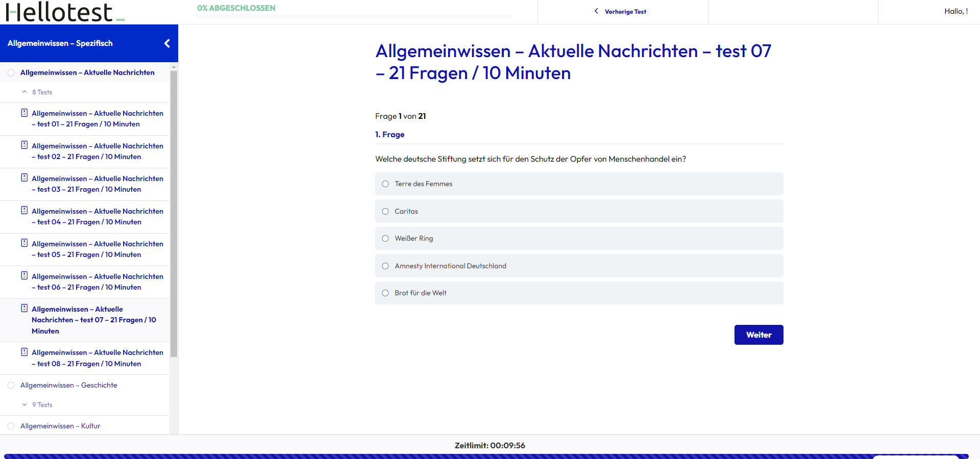The image size is (980, 459).
Task: Click the 0% Abgeschlossen progress bar
Action: tap(354, 16)
